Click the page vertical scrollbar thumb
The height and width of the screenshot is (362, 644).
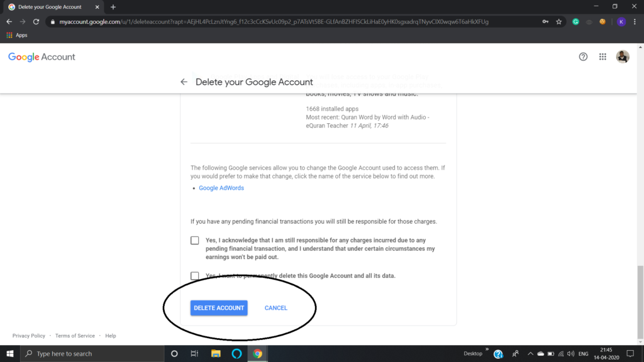(640, 301)
